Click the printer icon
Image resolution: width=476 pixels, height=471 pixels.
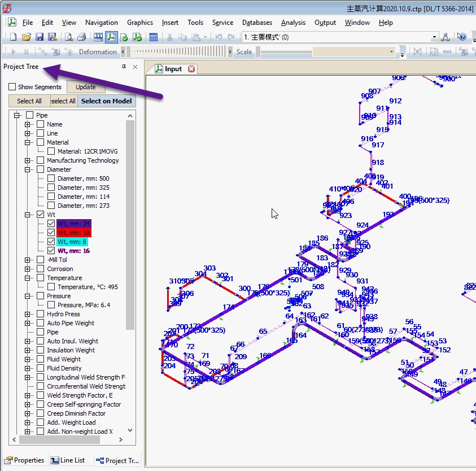(x=81, y=37)
